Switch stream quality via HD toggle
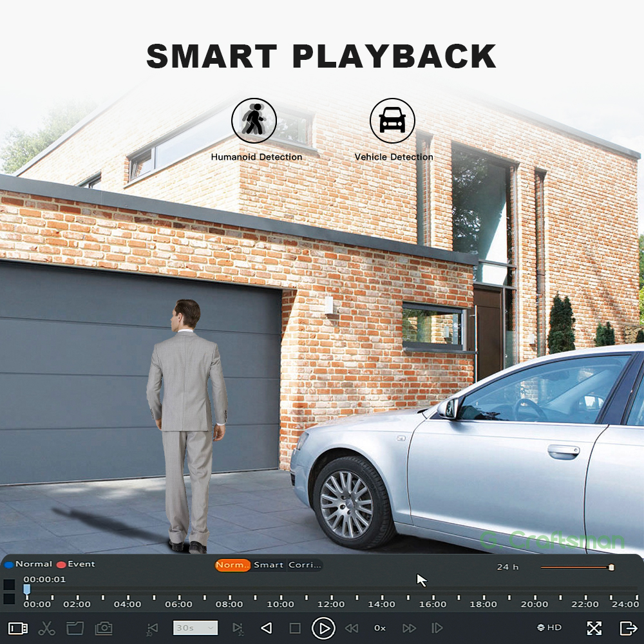The image size is (644, 644). pos(549,627)
